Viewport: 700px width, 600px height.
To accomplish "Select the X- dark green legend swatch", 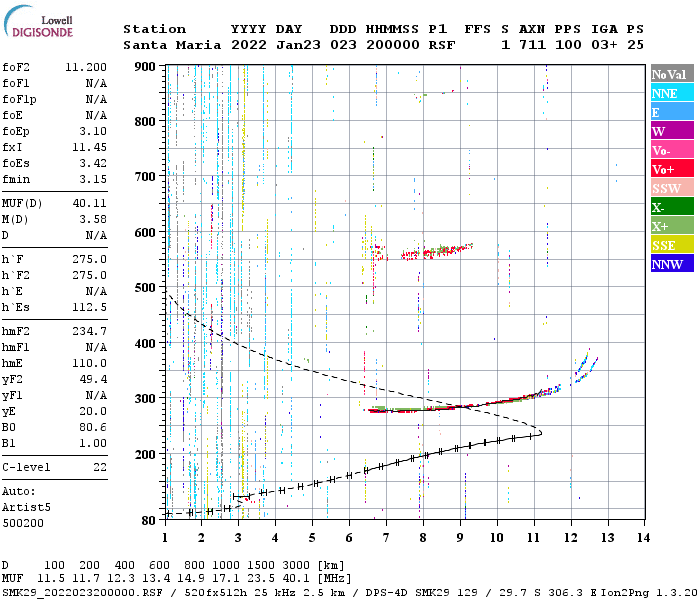I will click(672, 207).
